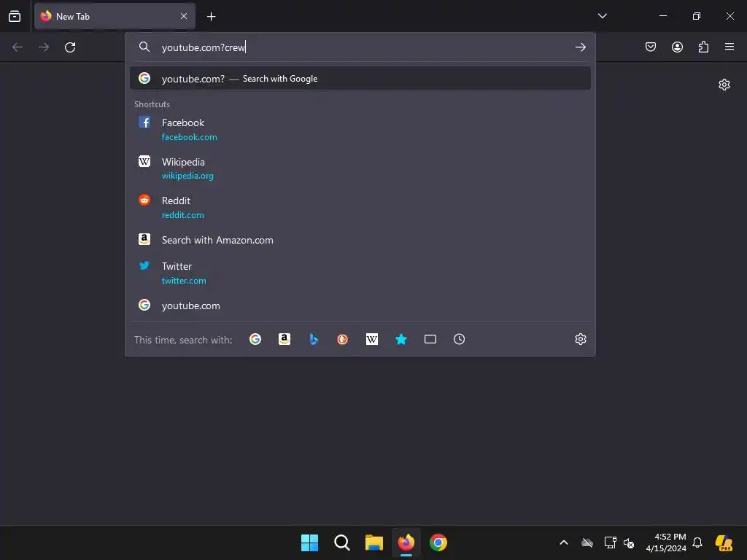
Task: Open the Firefox account icon
Action: coord(677,47)
